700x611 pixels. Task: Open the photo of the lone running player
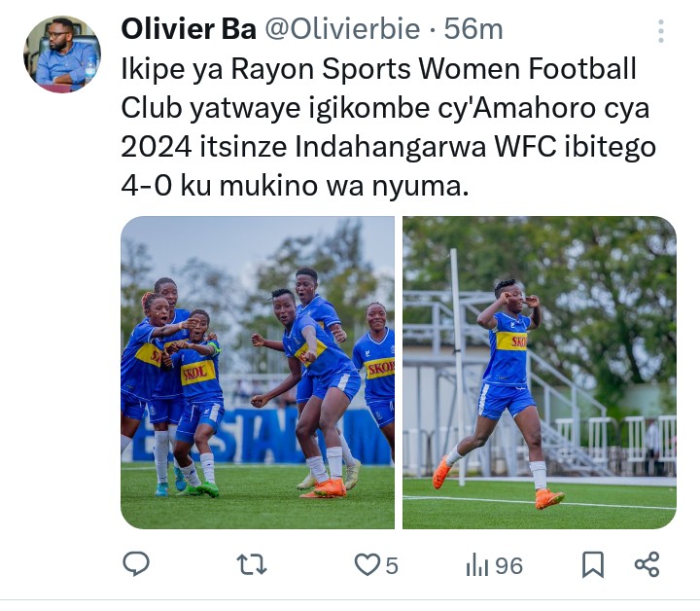(x=540, y=373)
